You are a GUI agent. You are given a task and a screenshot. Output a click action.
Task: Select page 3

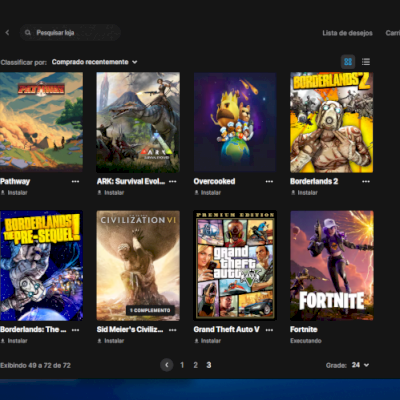209,365
